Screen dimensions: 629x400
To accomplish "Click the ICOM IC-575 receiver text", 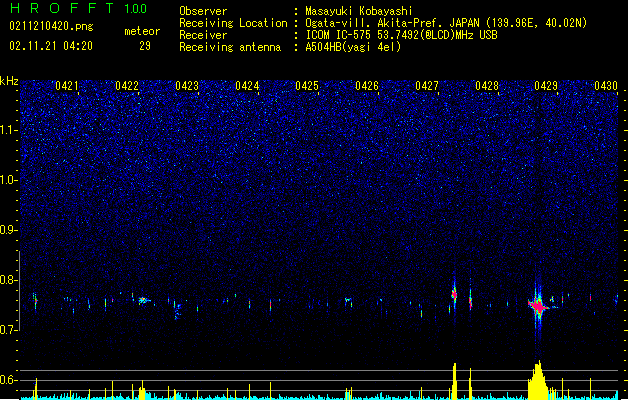I will pyautogui.click(x=401, y=35).
